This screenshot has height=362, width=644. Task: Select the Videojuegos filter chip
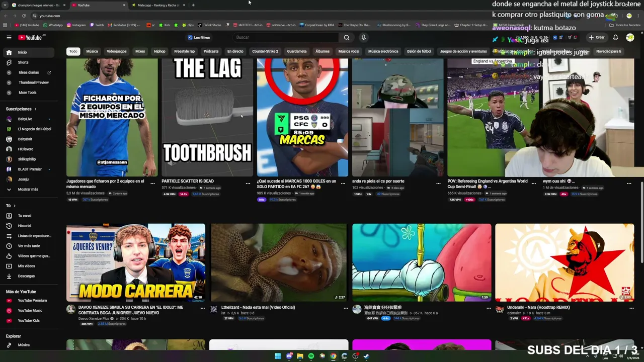tap(116, 51)
